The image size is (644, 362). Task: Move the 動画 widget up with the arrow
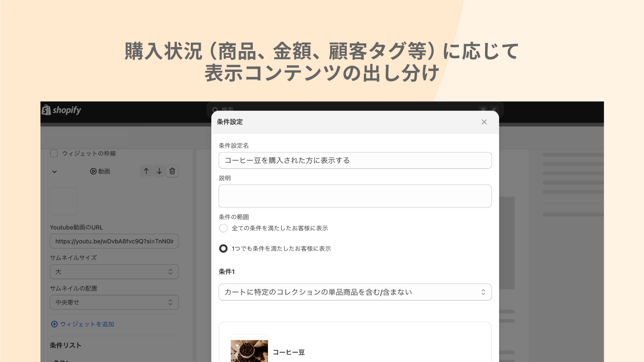pyautogui.click(x=146, y=171)
